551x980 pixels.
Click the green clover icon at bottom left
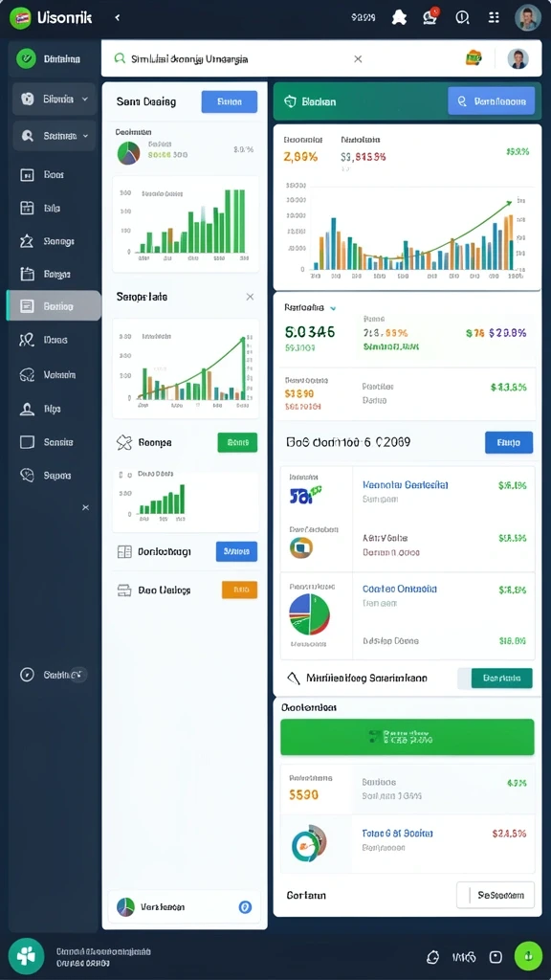coord(26,956)
